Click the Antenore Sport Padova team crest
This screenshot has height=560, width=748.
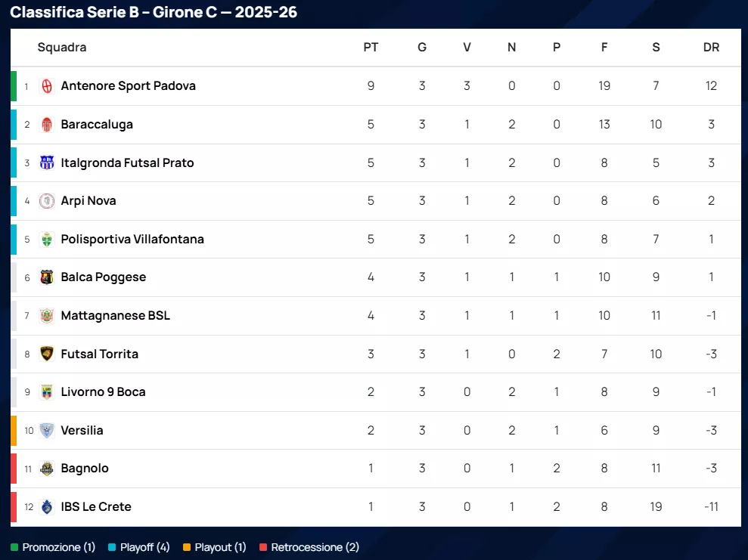(x=47, y=86)
